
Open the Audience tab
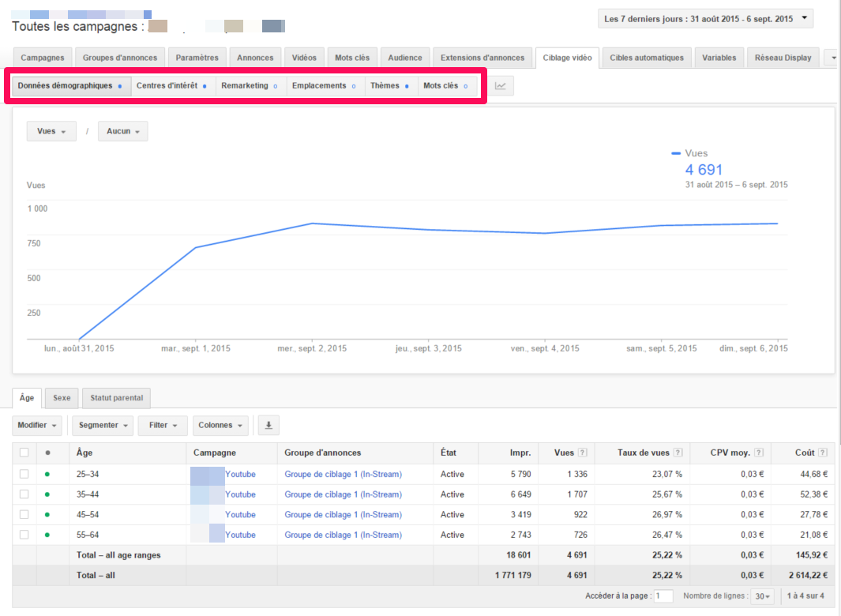405,58
